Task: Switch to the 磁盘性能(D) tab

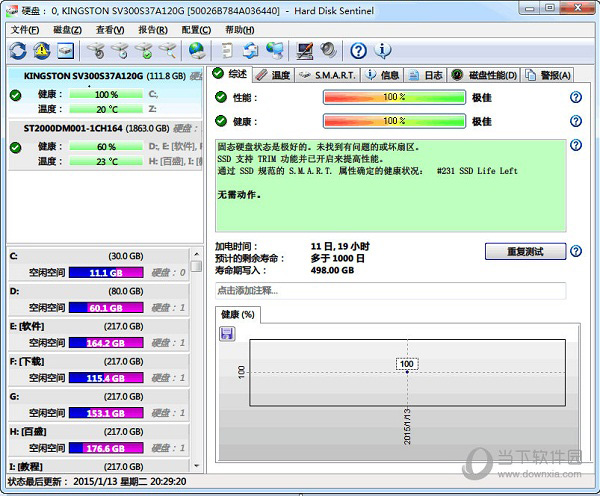Action: (484, 75)
